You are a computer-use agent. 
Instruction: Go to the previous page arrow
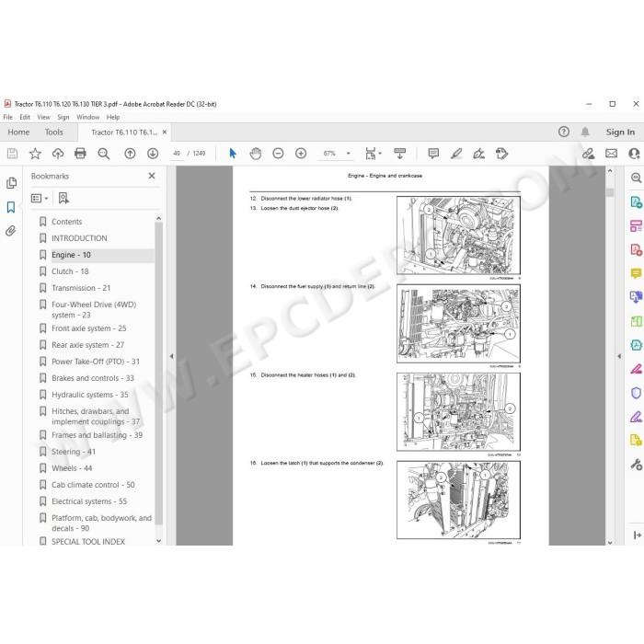click(130, 154)
